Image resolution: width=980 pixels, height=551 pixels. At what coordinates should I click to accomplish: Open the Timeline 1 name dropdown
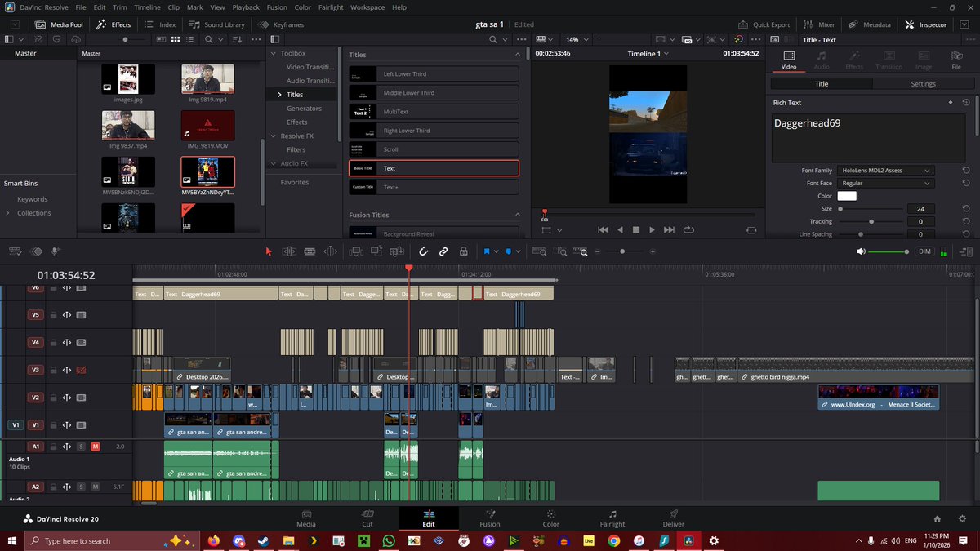point(648,54)
